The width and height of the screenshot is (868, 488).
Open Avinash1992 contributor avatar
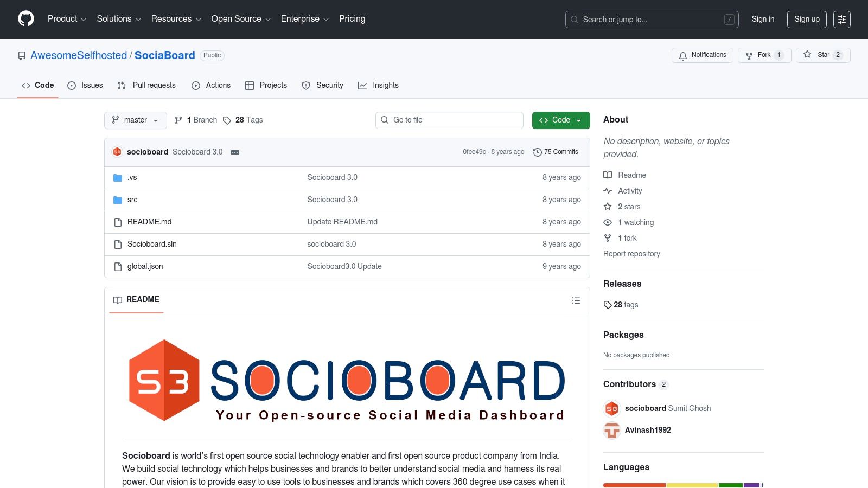point(612,431)
